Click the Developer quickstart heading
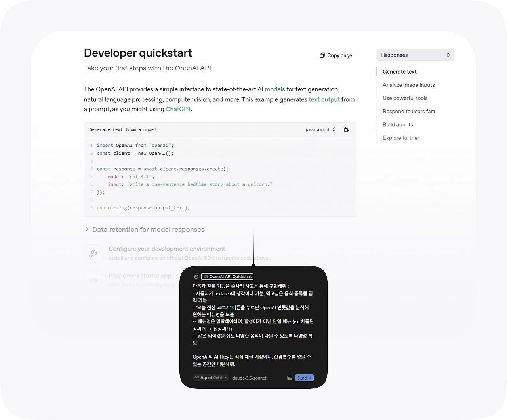This screenshot has height=420, width=507. (138, 53)
